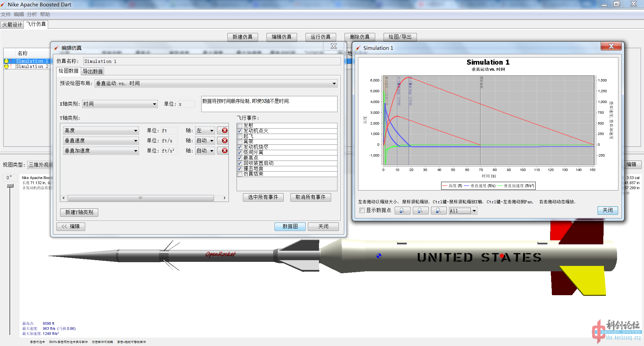This screenshot has width=644, height=346.
Task: Click the 名称 column header
Action: [x=23, y=53]
